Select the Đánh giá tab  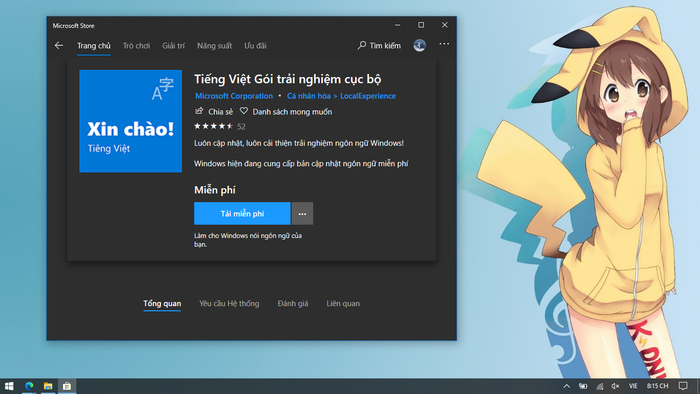tap(293, 303)
